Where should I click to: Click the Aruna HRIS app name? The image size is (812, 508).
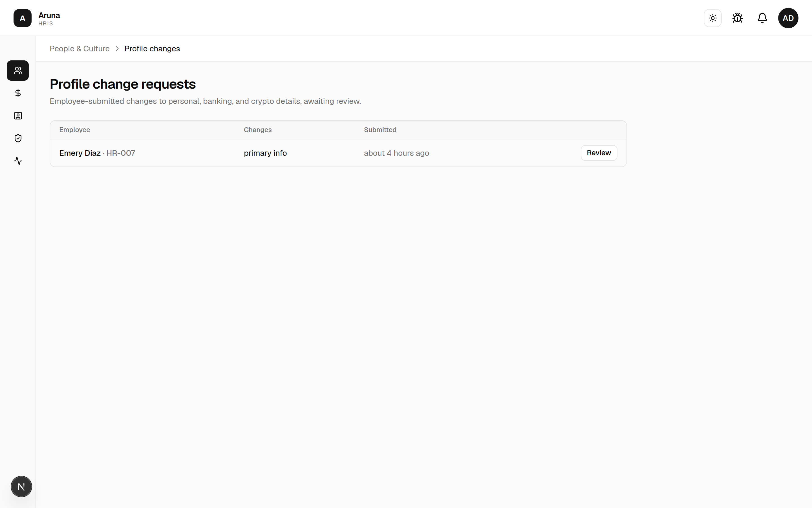pos(49,19)
